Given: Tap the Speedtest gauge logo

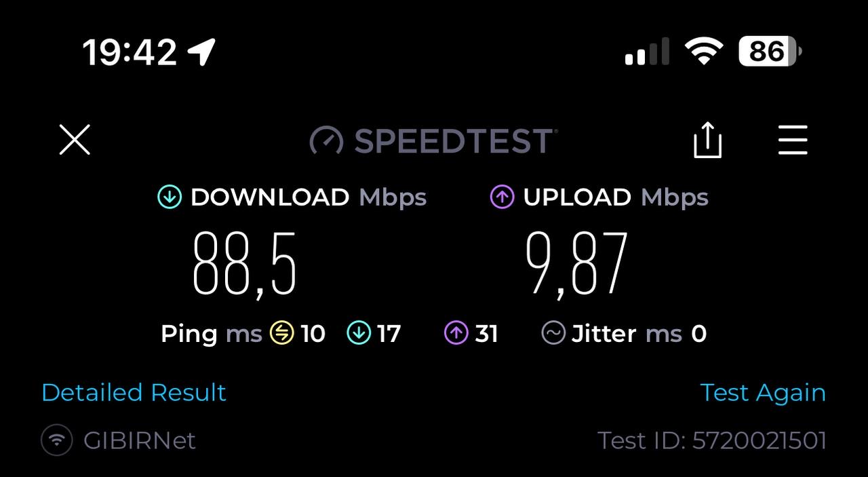Looking at the screenshot, I should click(327, 140).
